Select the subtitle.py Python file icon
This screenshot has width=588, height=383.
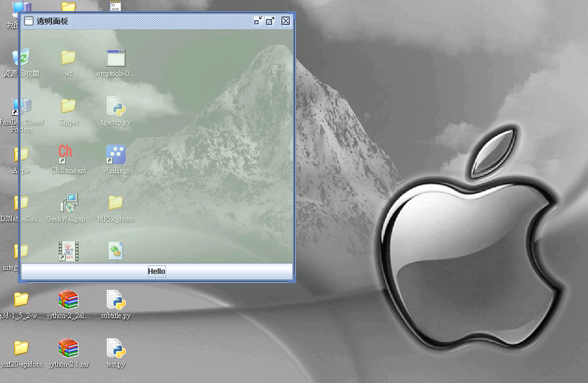(116, 300)
